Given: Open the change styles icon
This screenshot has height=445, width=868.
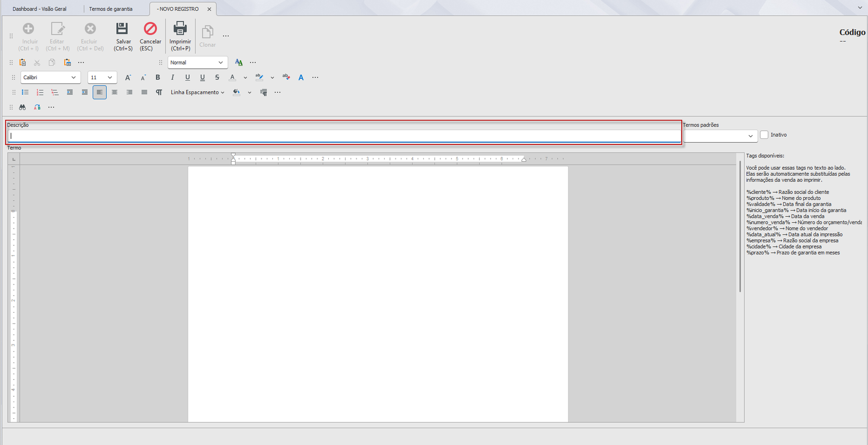Looking at the screenshot, I should [239, 62].
